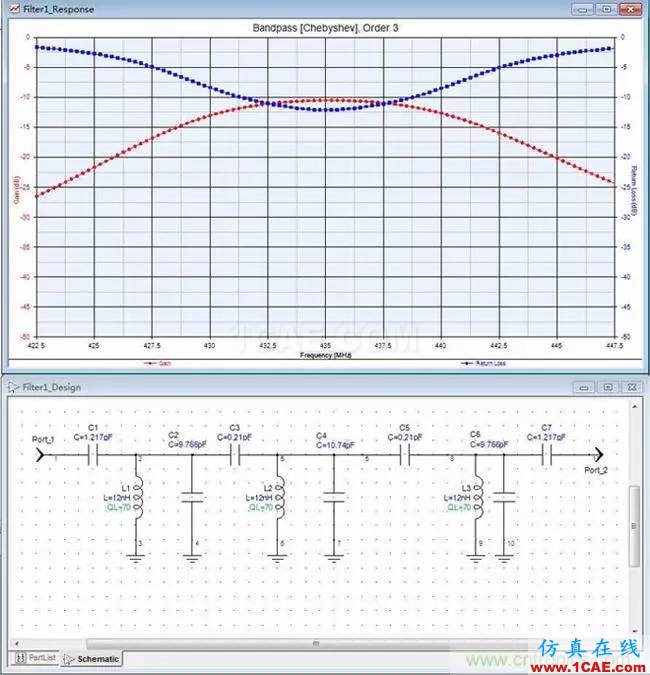The width and height of the screenshot is (650, 675).
Task: Select the Schematic tab
Action: pyautogui.click(x=91, y=659)
